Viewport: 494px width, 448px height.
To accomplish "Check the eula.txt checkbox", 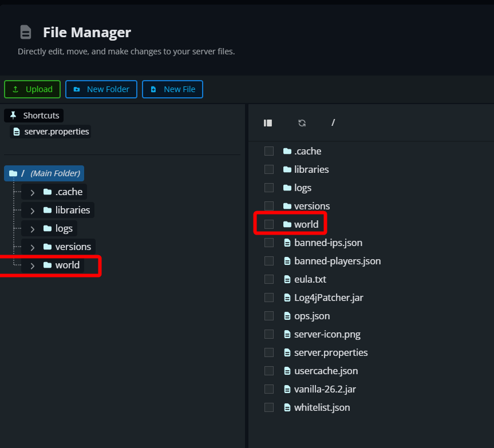I will point(268,279).
